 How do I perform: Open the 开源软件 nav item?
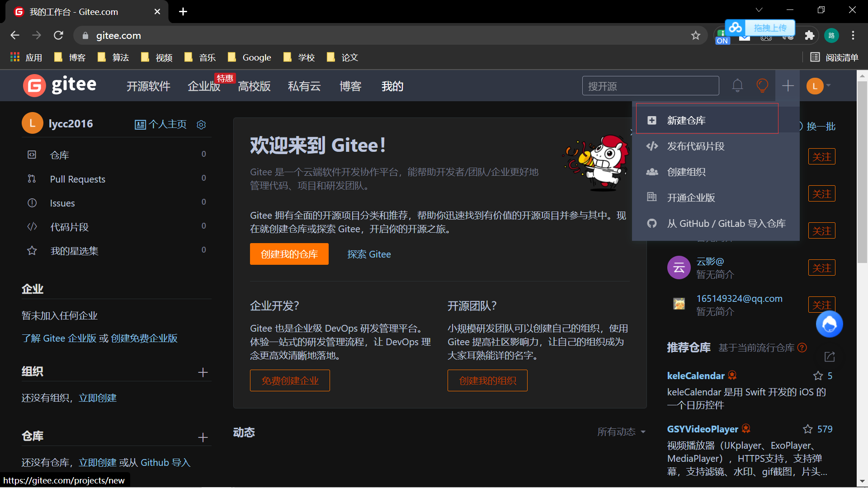pyautogui.click(x=148, y=86)
